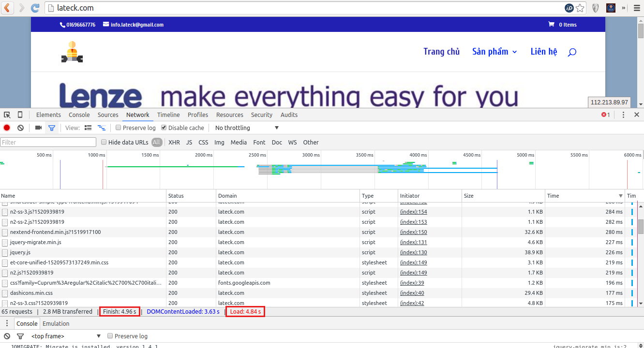
Task: Open the No throttling dropdown
Action: click(x=247, y=128)
